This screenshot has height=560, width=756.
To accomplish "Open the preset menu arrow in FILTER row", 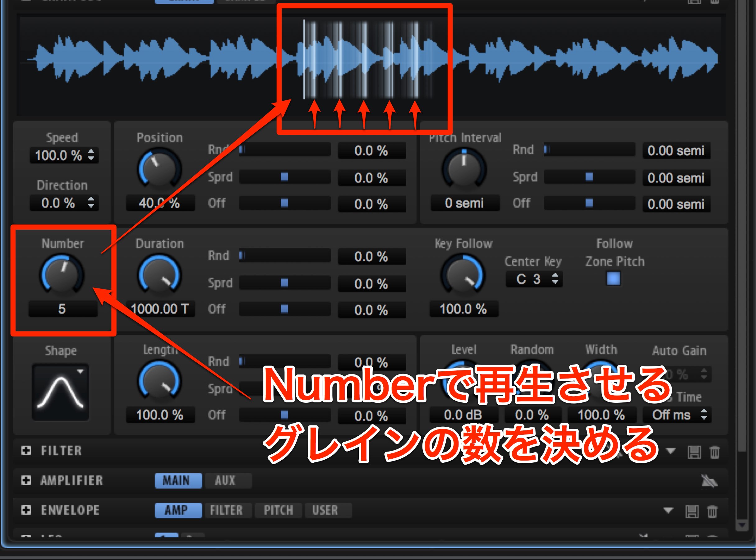I will (670, 451).
